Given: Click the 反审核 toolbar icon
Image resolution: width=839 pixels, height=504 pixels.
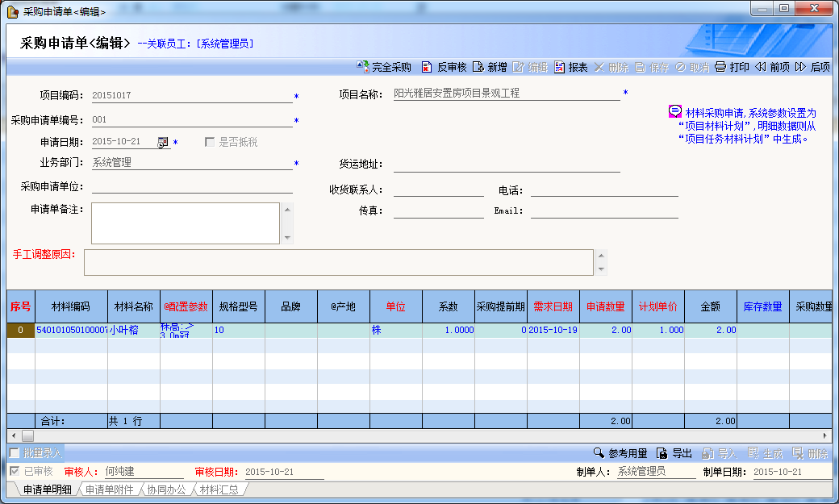Looking at the screenshot, I should point(428,67).
